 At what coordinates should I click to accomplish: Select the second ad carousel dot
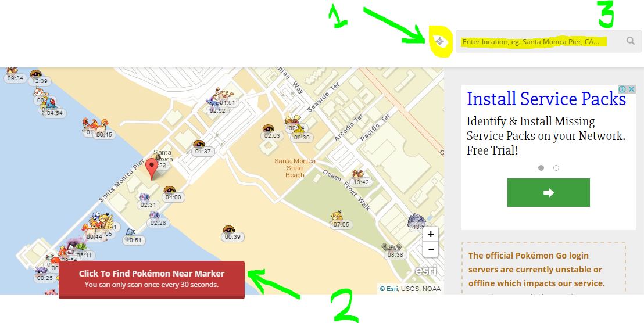[x=556, y=168]
